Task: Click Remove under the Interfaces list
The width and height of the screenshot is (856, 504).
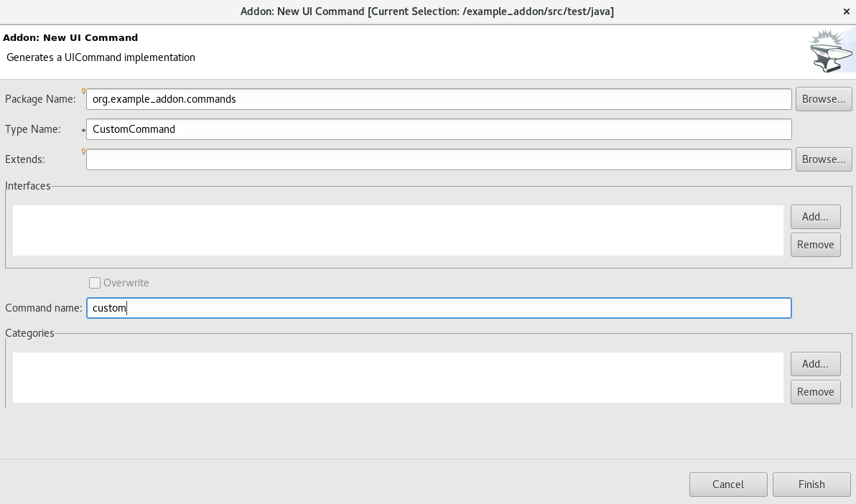Action: 815,244
